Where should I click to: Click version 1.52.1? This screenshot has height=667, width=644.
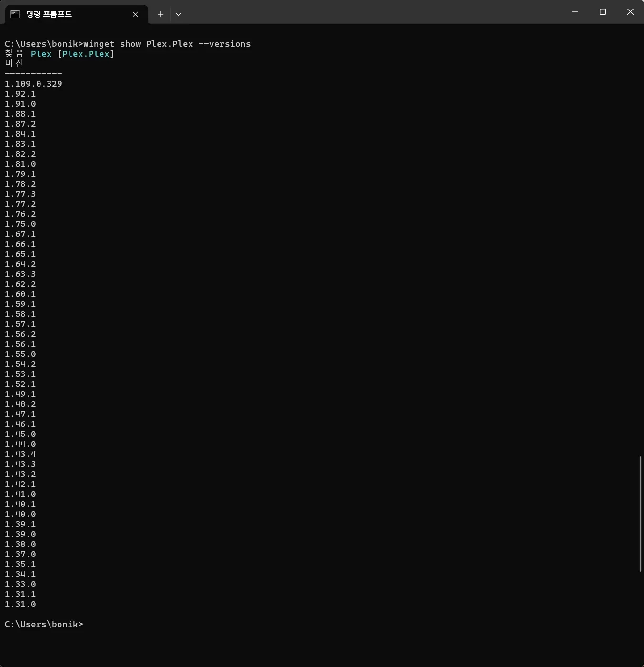click(20, 384)
